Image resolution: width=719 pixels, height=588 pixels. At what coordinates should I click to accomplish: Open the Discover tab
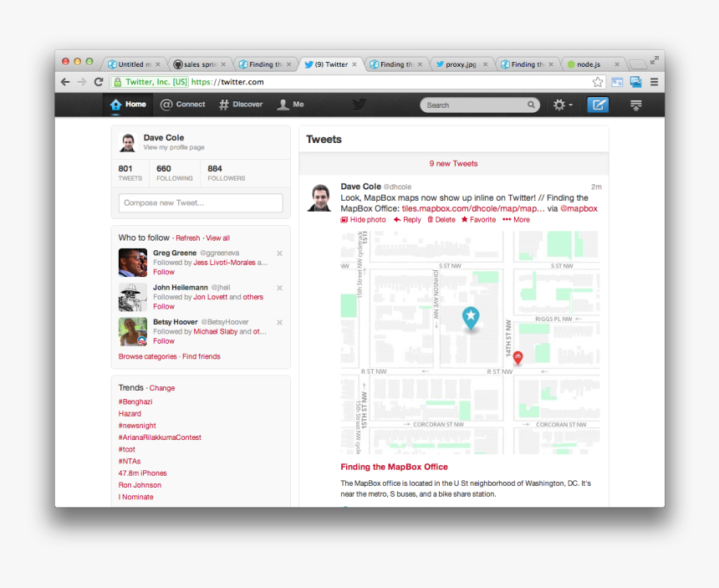(241, 105)
